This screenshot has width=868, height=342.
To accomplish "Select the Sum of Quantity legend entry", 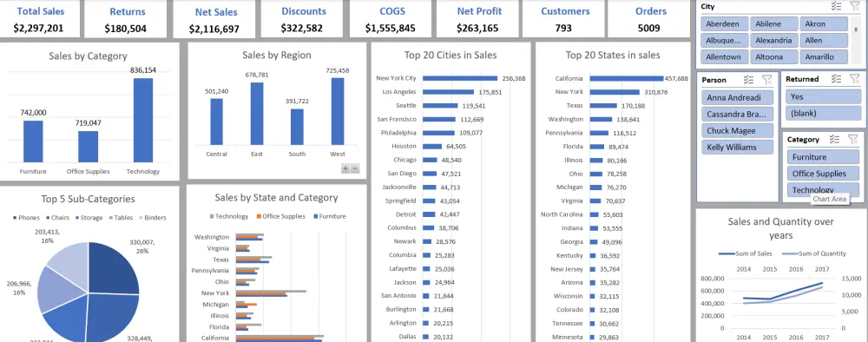I will point(813,253).
